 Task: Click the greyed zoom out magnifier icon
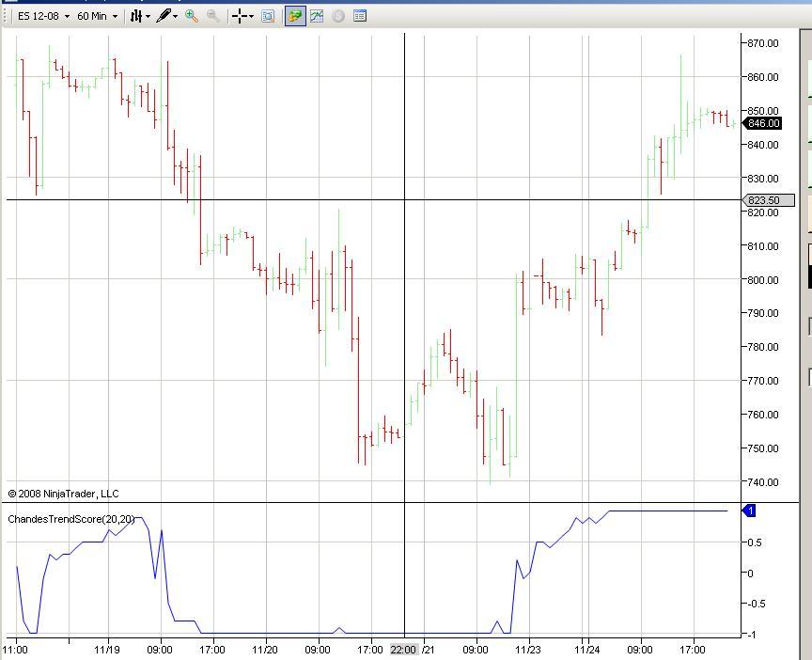point(212,16)
